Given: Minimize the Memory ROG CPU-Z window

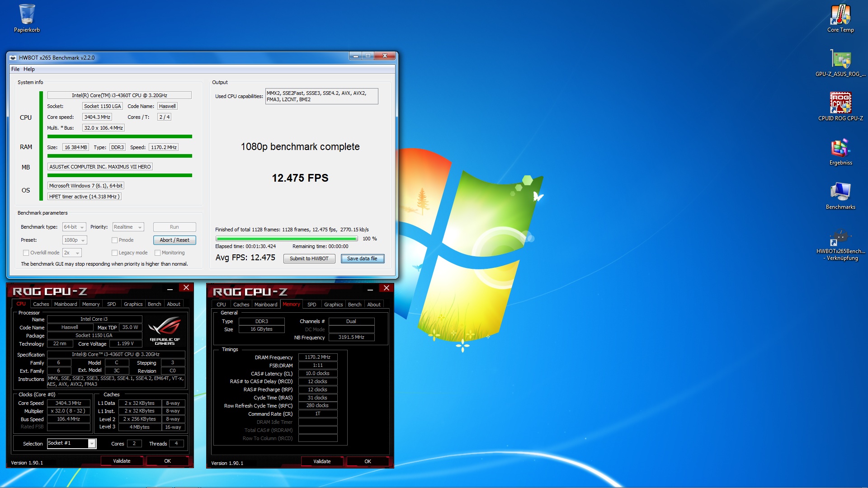Looking at the screenshot, I should pos(370,289).
